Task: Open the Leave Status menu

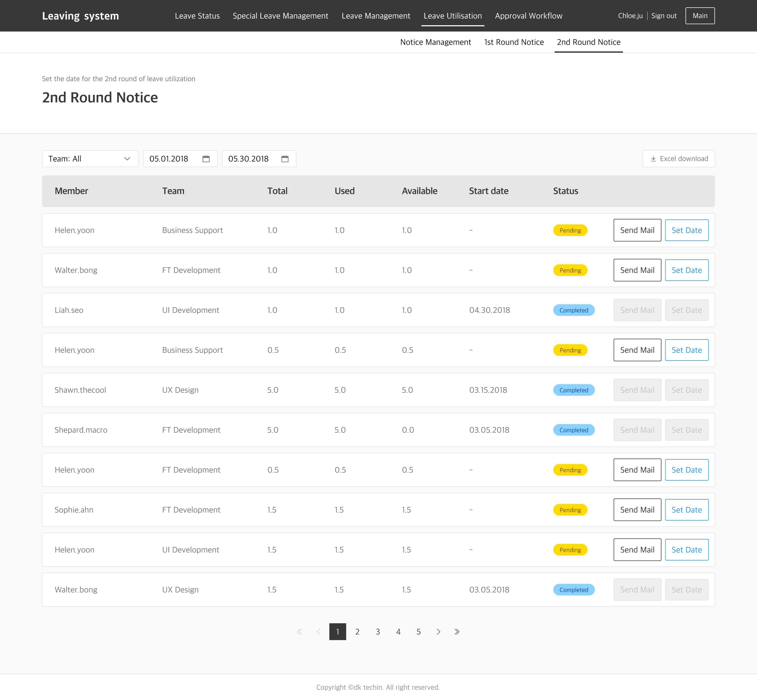Action: coord(197,16)
